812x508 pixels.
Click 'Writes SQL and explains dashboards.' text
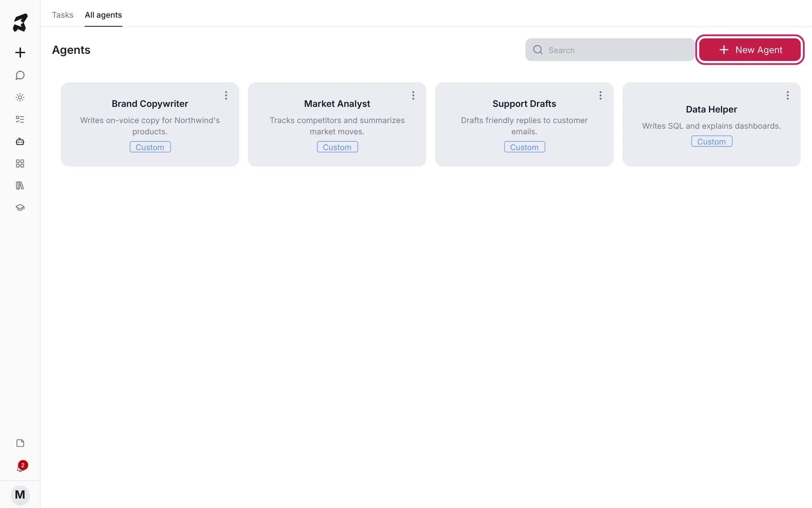coord(711,126)
